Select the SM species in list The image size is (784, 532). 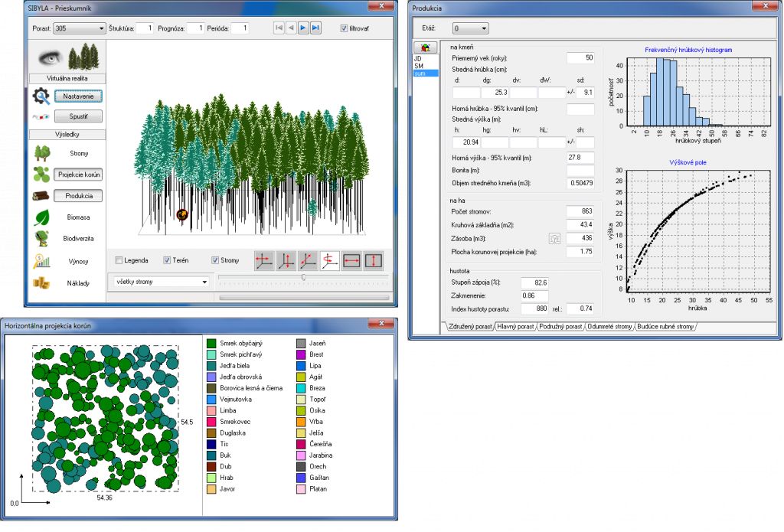tap(420, 65)
